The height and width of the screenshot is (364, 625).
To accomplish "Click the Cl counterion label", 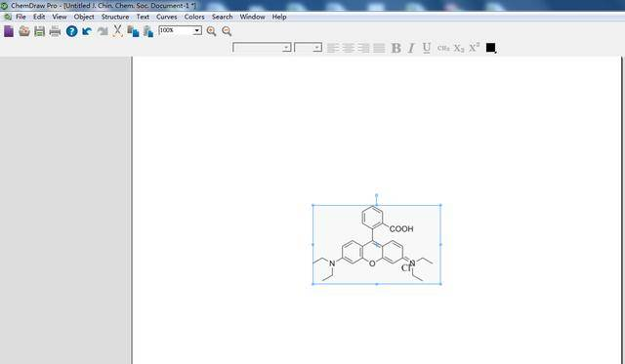I will pyautogui.click(x=405, y=268).
